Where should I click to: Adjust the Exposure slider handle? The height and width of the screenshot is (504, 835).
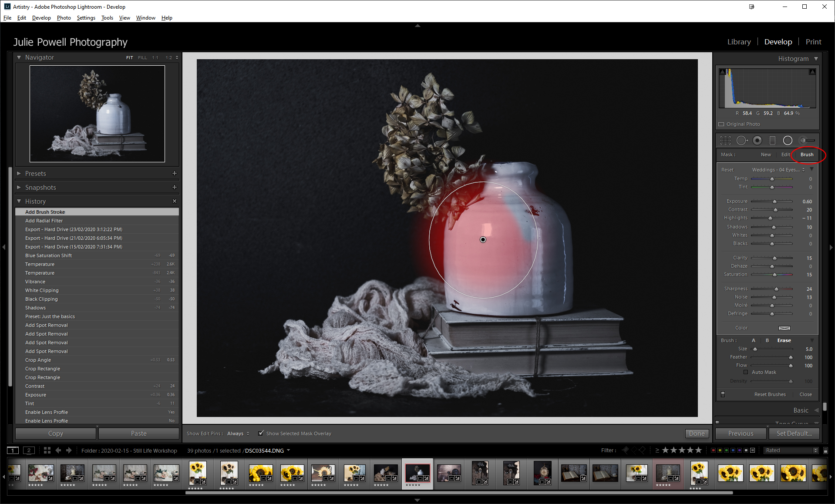(774, 202)
